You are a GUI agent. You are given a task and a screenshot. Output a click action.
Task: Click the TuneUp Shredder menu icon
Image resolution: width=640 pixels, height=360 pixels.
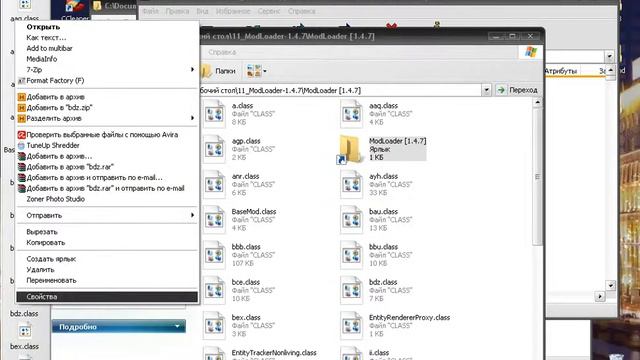pos(22,145)
